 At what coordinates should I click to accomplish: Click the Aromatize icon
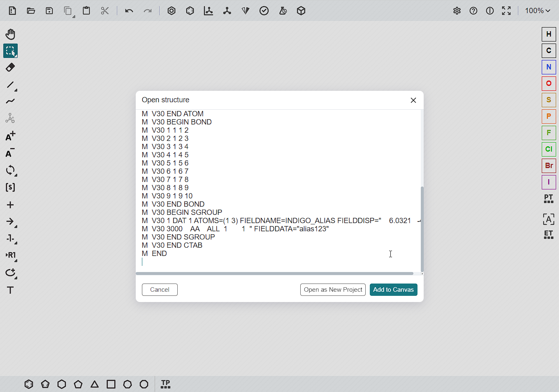coord(172,11)
